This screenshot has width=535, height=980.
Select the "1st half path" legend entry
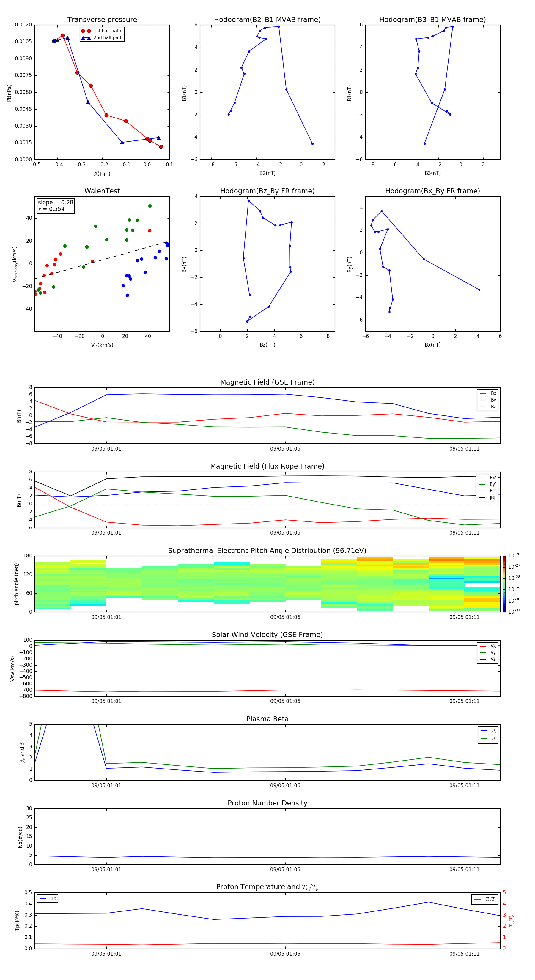pos(102,31)
